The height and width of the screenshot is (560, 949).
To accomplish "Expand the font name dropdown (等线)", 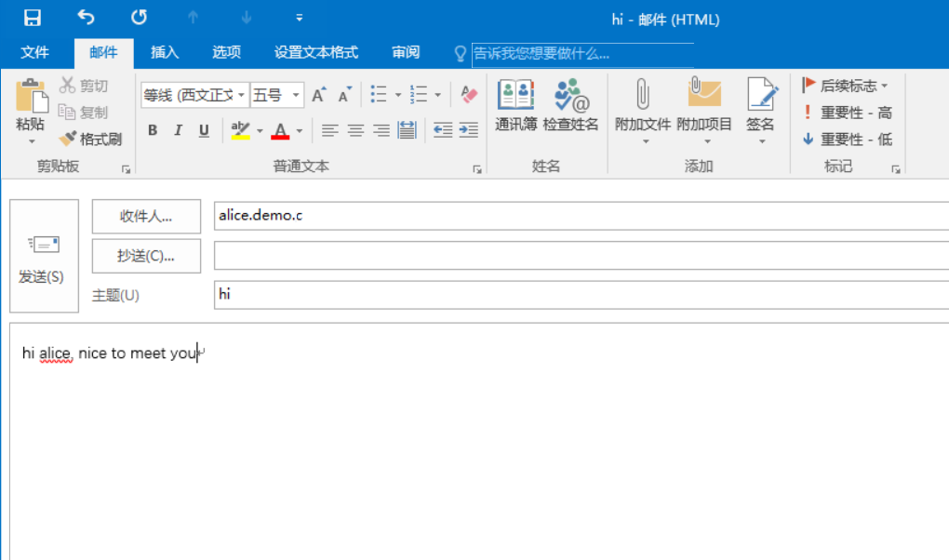I will click(241, 95).
